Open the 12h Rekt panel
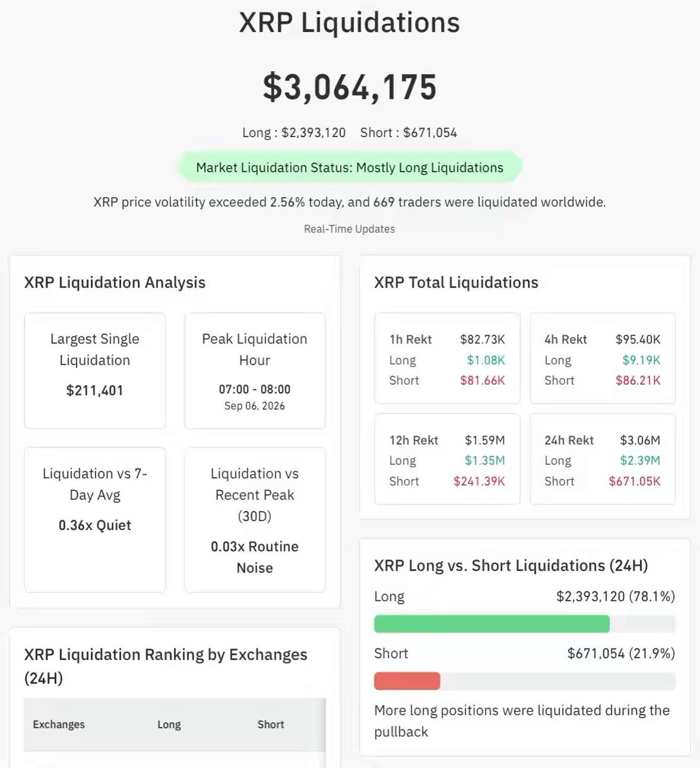Viewport: 700px width, 768px height. 447,460
